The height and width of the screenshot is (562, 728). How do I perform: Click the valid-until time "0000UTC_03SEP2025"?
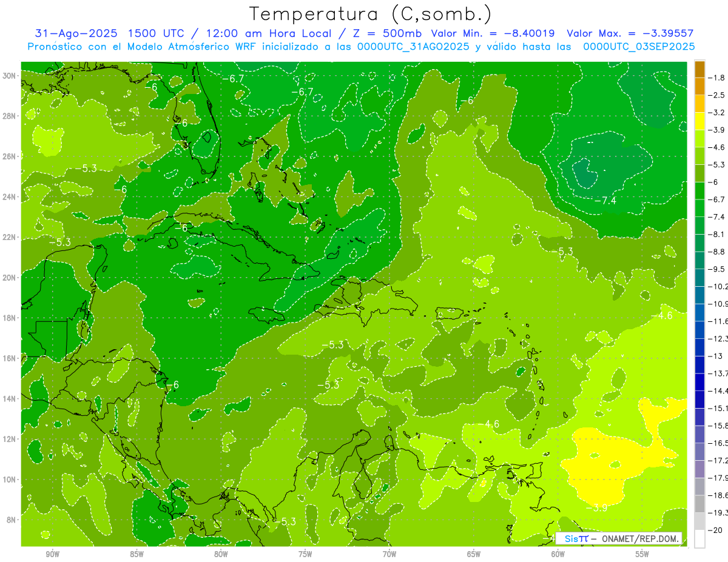click(639, 46)
